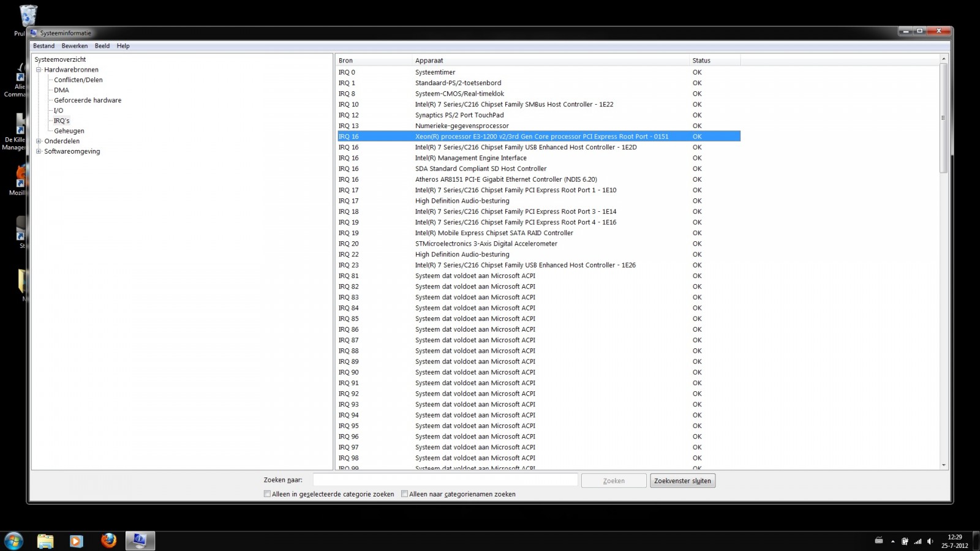Select PCI Express Root Port 1 - 1E10
The height and width of the screenshot is (551, 980).
[539, 190]
